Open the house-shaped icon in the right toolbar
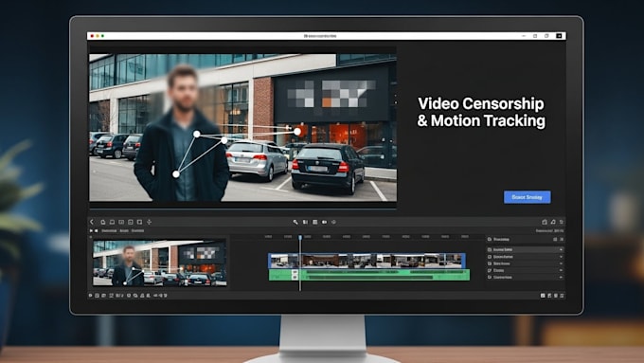The image size is (644, 363). coord(545,222)
